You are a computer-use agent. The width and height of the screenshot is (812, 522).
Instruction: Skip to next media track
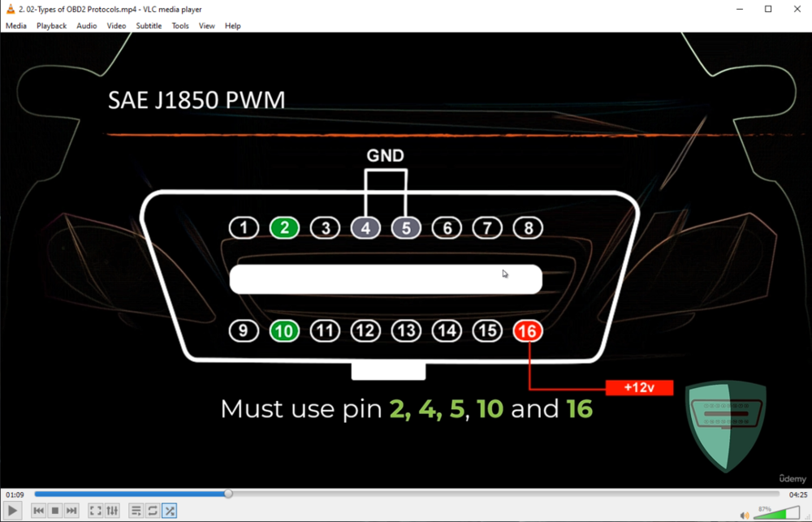tap(71, 511)
